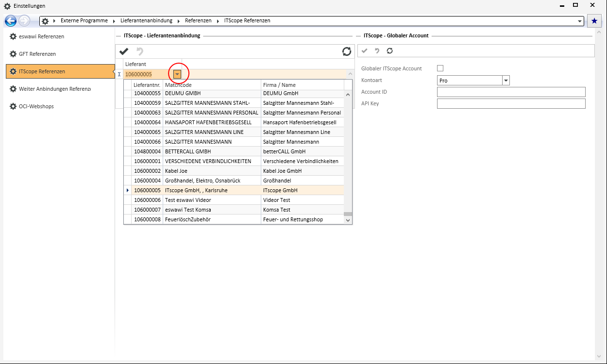Select the ITscope GmbH, , Karlsruhe matchcode
Screen dimensions: 607x364
212,190
